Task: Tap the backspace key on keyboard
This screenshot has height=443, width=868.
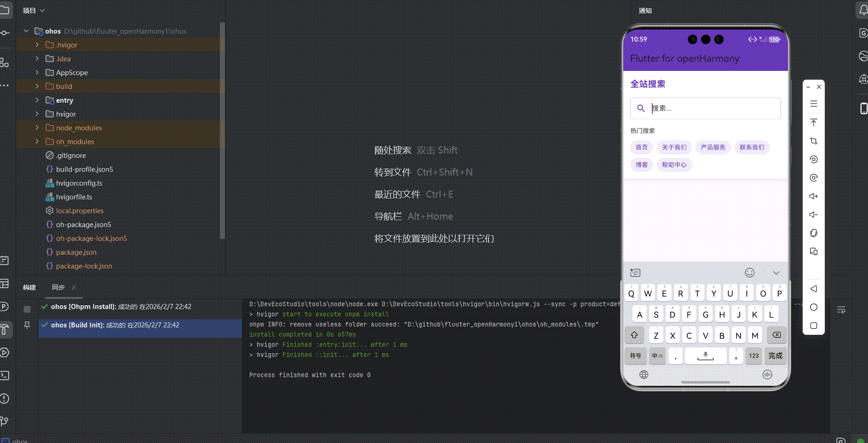Action: coord(776,335)
